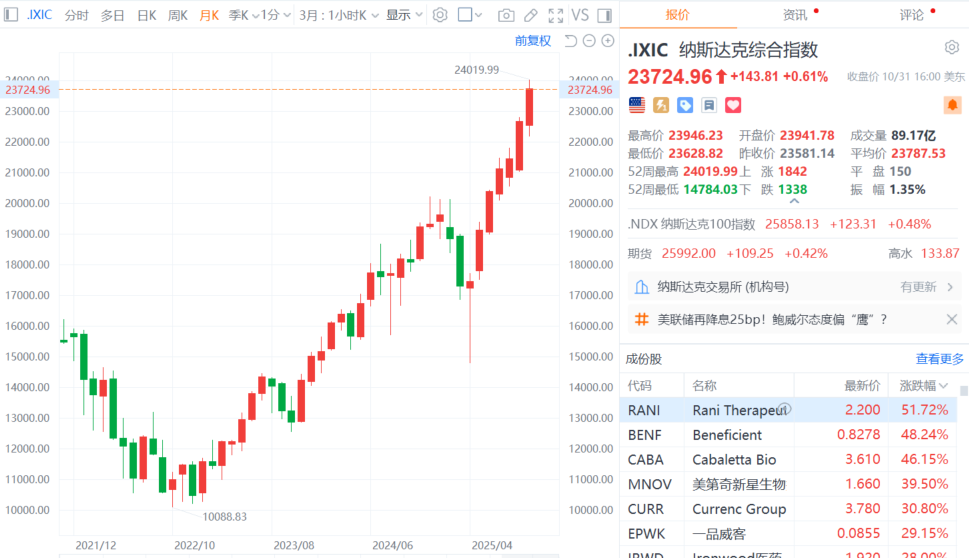Viewport: 969px width, 558px height.
Task: Sort constituents by 涨跌幅 column
Action: click(923, 386)
